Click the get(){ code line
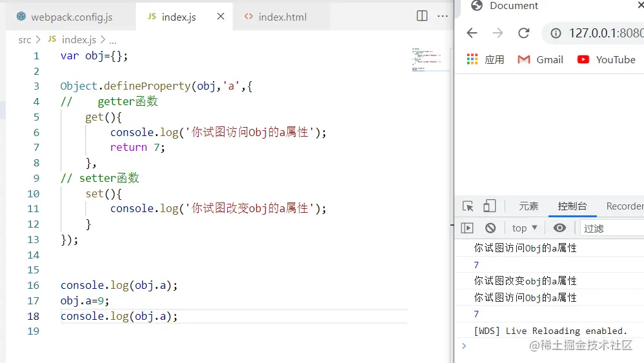Screen dimensions: 644x363 click(103, 117)
